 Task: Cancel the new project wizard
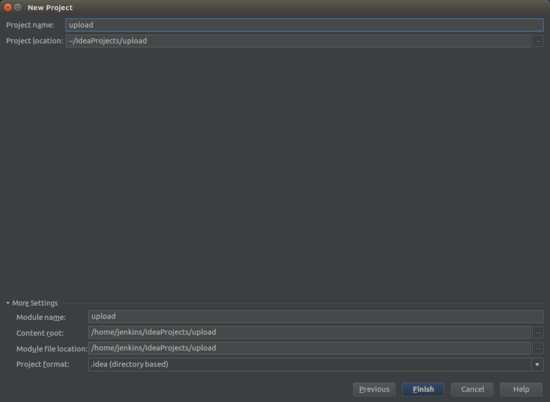(472, 389)
